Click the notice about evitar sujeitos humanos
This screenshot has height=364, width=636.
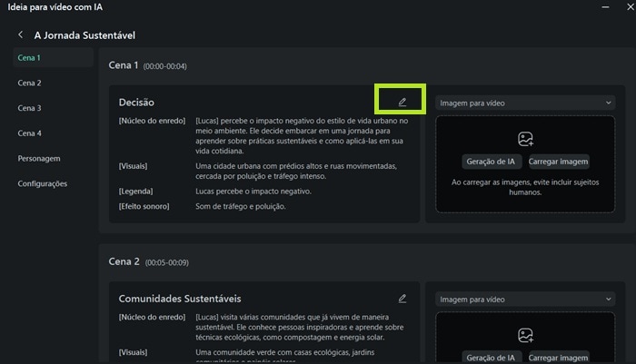click(525, 187)
